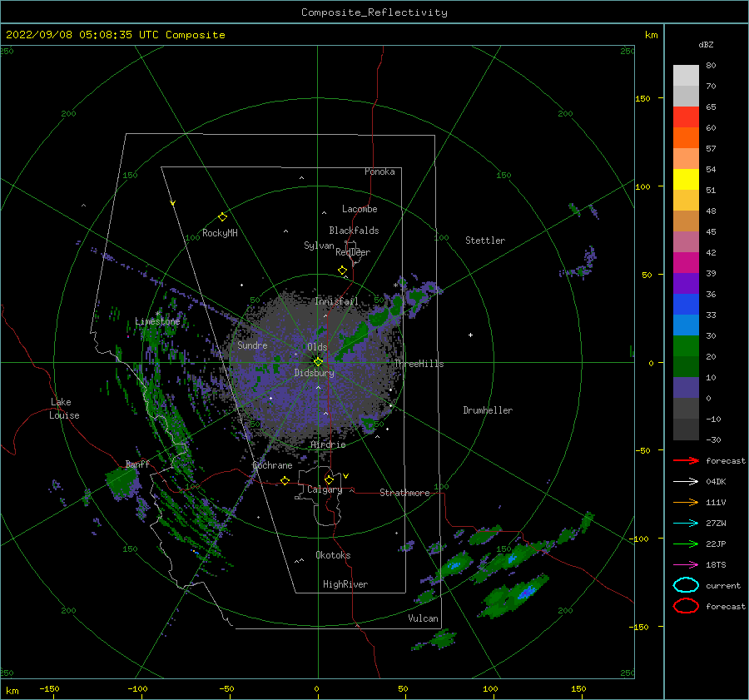Click the Drumheller label
This screenshot has height=700, width=749.
tap(488, 410)
